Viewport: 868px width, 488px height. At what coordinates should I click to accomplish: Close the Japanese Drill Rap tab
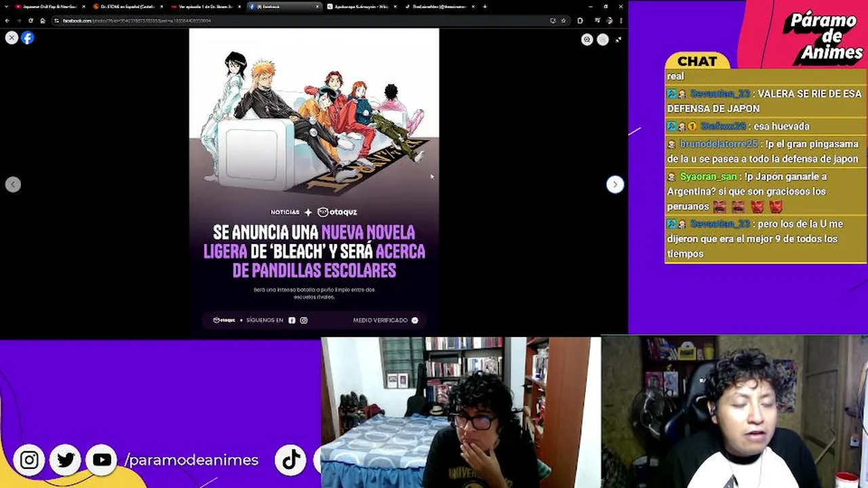(x=83, y=7)
